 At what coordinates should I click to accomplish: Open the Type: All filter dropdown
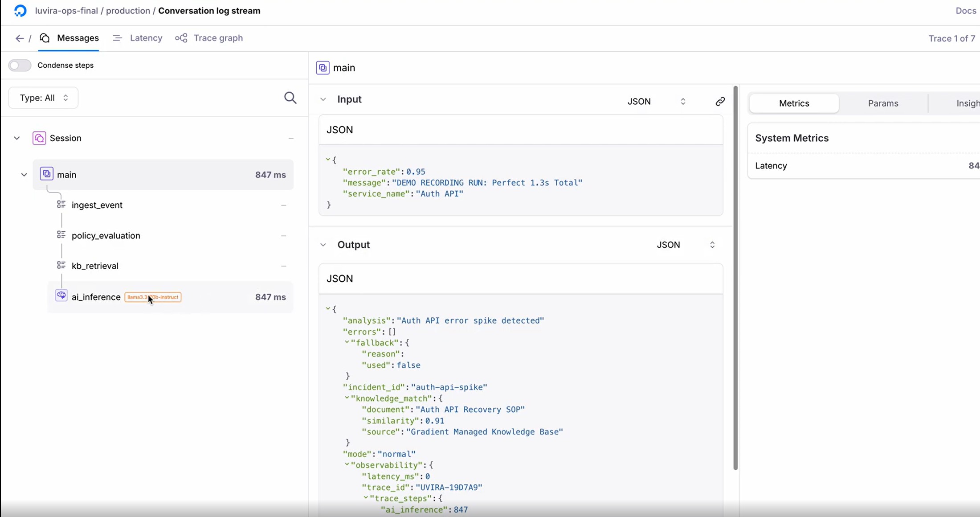pos(43,98)
